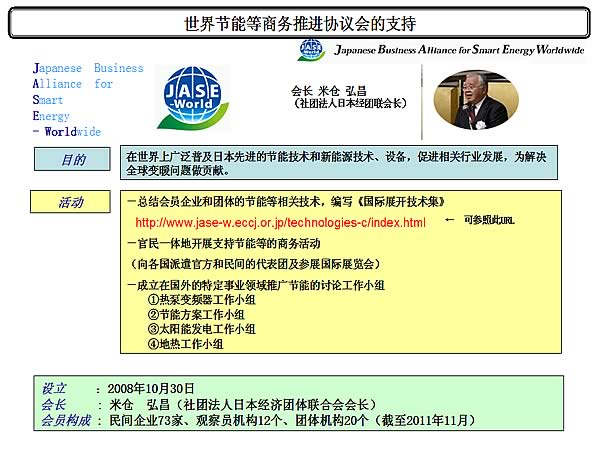This screenshot has height=450, width=600.
Task: Click the note 可参照此URL
Action: click(489, 220)
